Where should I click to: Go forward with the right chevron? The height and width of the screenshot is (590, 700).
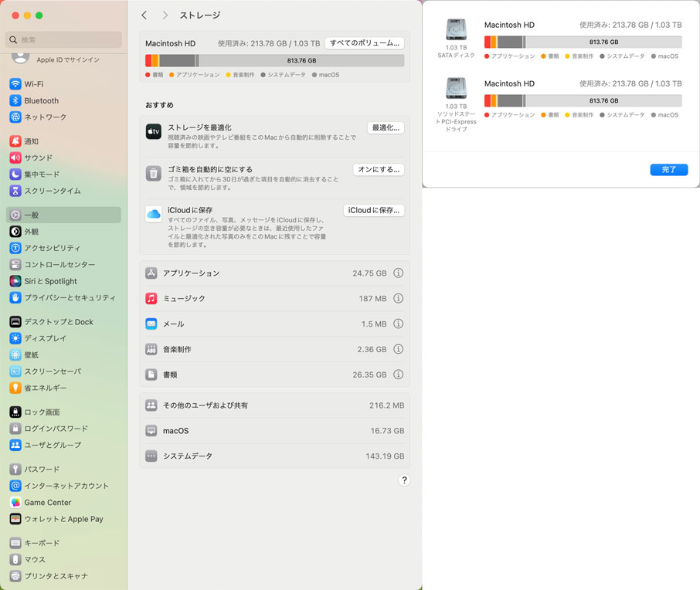[x=165, y=15]
